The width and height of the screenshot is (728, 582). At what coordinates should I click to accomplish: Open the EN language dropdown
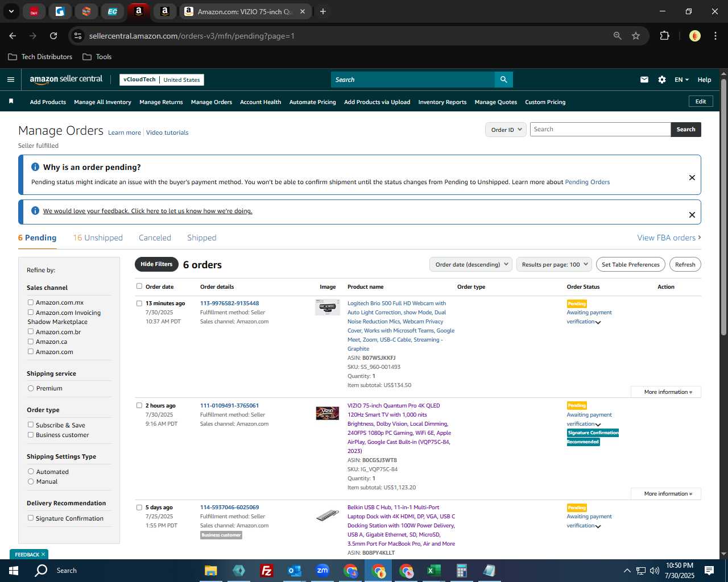(x=681, y=80)
